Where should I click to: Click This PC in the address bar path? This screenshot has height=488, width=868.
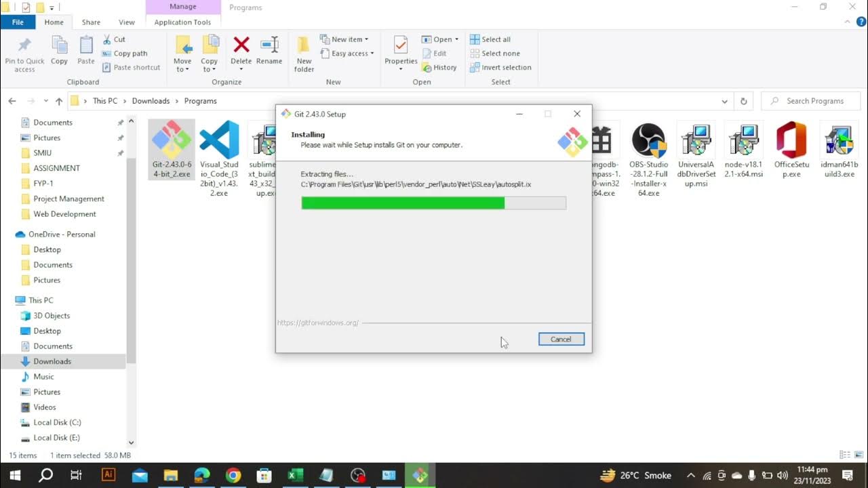105,101
